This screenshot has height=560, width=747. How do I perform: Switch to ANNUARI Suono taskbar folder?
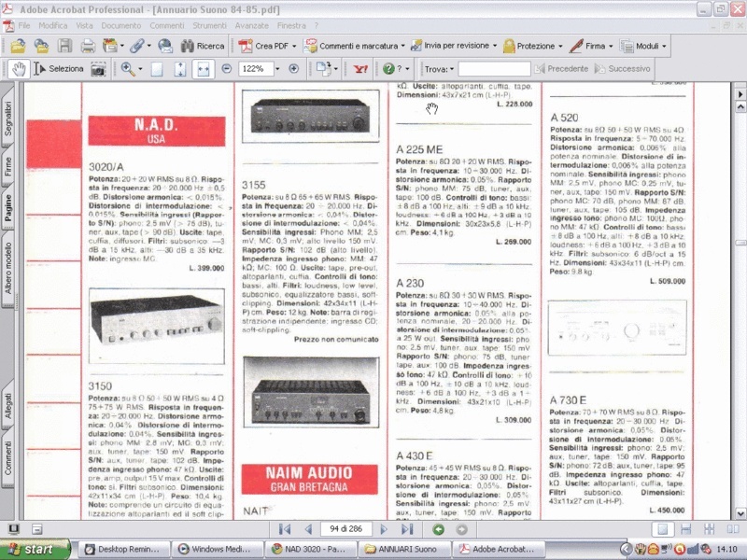click(x=403, y=549)
